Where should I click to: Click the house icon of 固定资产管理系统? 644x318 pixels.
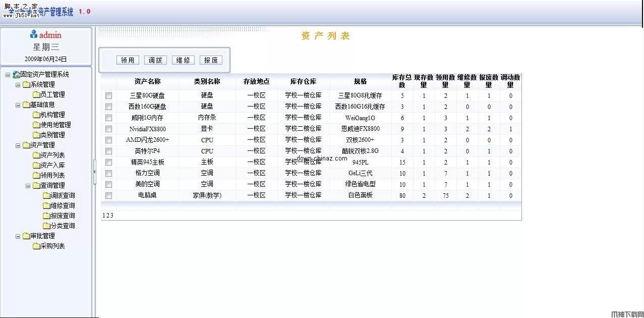pyautogui.click(x=16, y=74)
